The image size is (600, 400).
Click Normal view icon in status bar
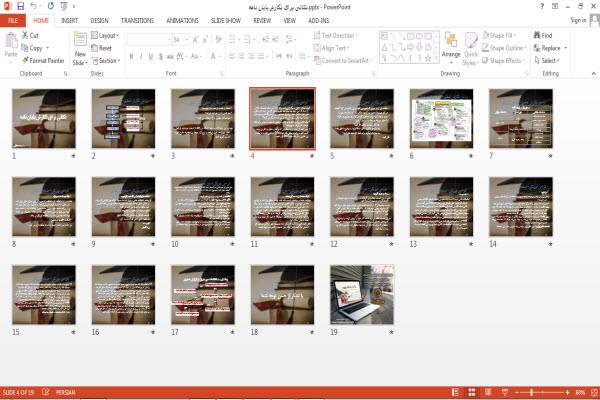click(455, 392)
